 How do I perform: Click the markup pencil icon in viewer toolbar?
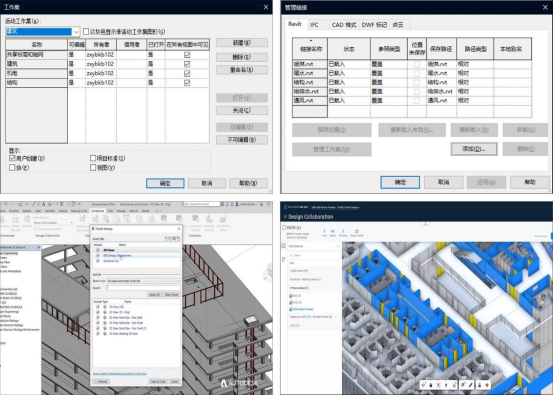pyautogui.click(x=470, y=385)
